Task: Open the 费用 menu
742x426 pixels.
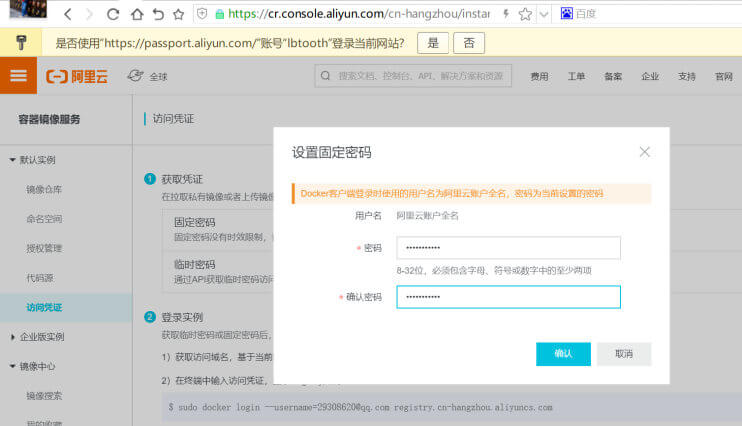Action: (539, 76)
